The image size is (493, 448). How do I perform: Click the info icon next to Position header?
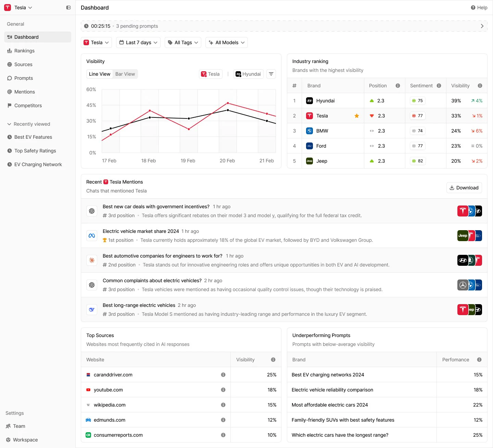(398, 86)
